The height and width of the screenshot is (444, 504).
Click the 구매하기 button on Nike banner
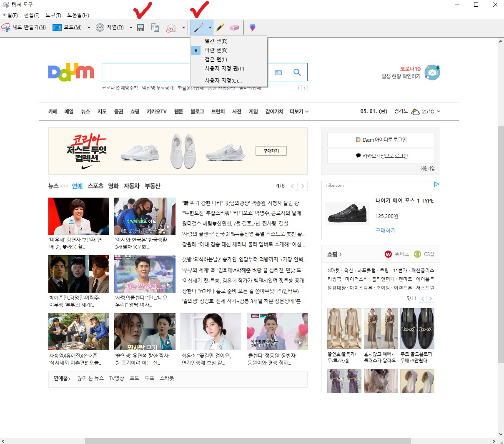(271, 151)
